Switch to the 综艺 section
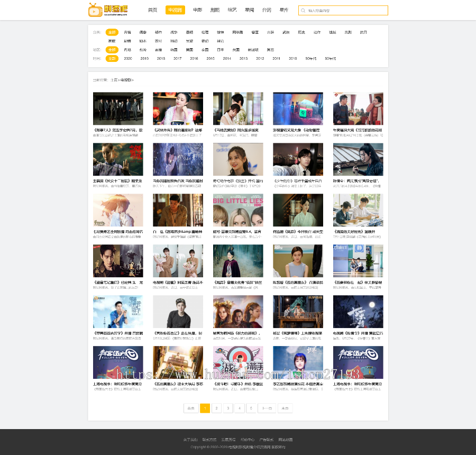Image resolution: width=476 pixels, height=455 pixels. [x=232, y=10]
